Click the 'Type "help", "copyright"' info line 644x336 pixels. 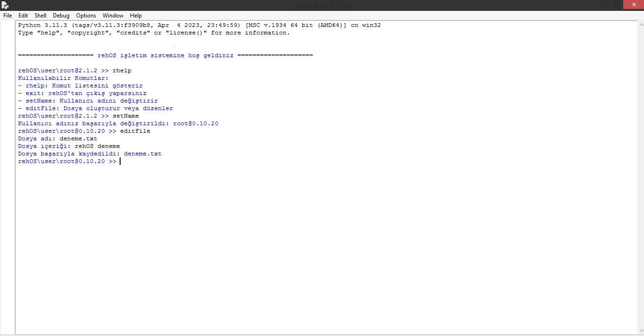(154, 33)
